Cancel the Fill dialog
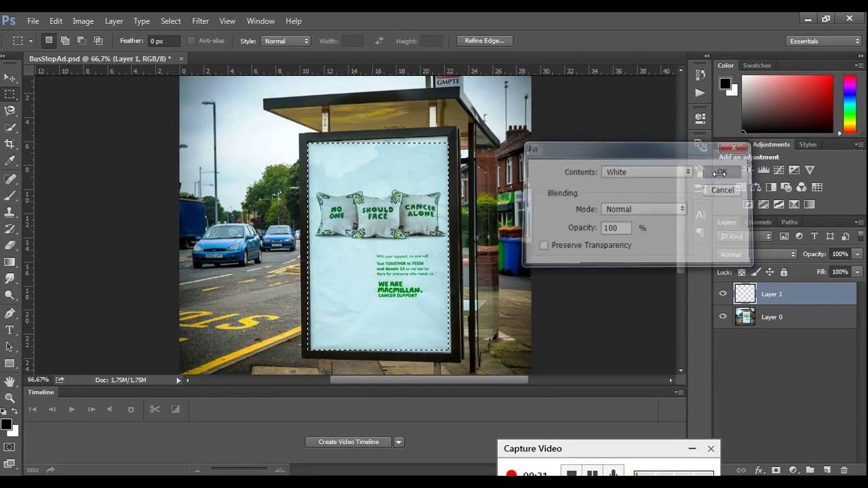This screenshot has width=868, height=488. click(722, 190)
